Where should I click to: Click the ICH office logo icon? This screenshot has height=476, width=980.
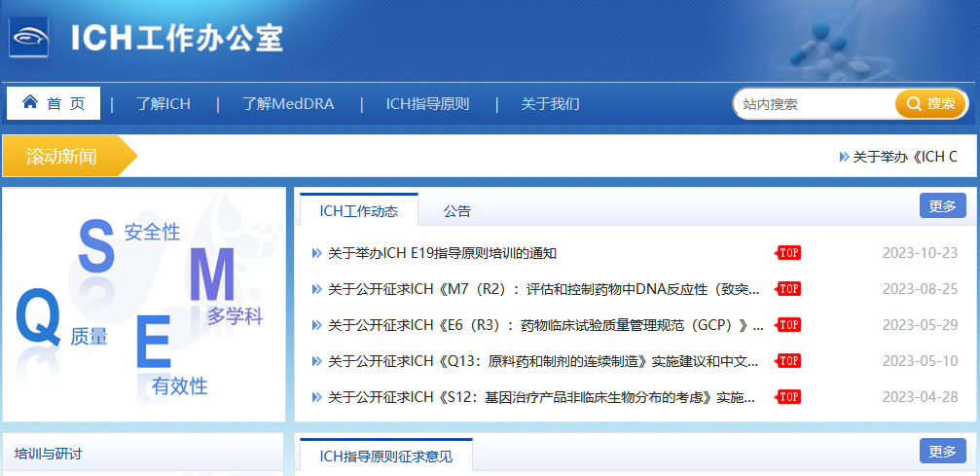click(x=29, y=38)
